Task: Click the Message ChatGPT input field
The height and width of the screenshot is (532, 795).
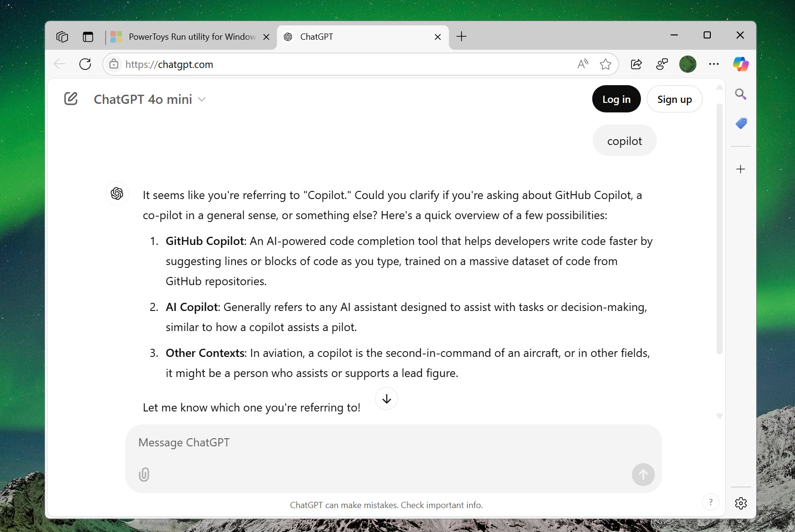Action: 393,443
